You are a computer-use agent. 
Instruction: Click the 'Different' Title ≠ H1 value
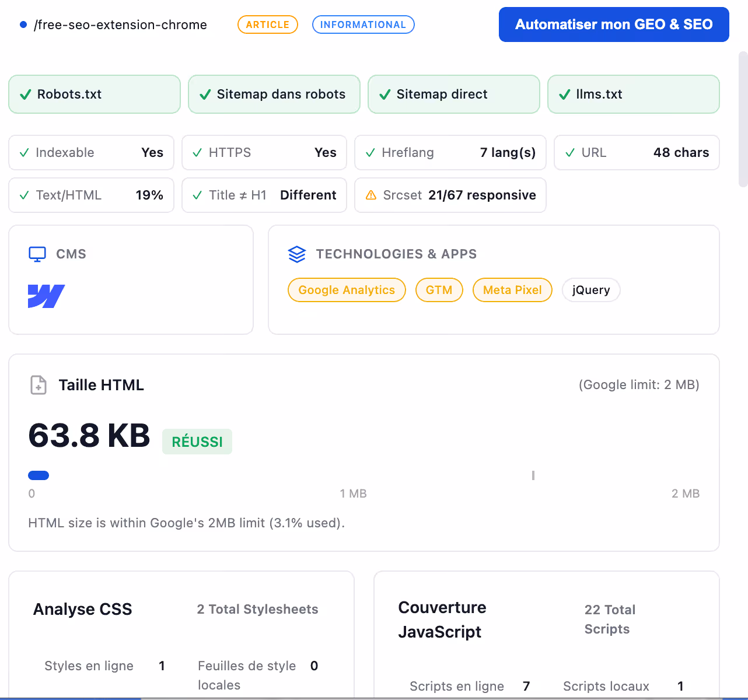pos(308,195)
